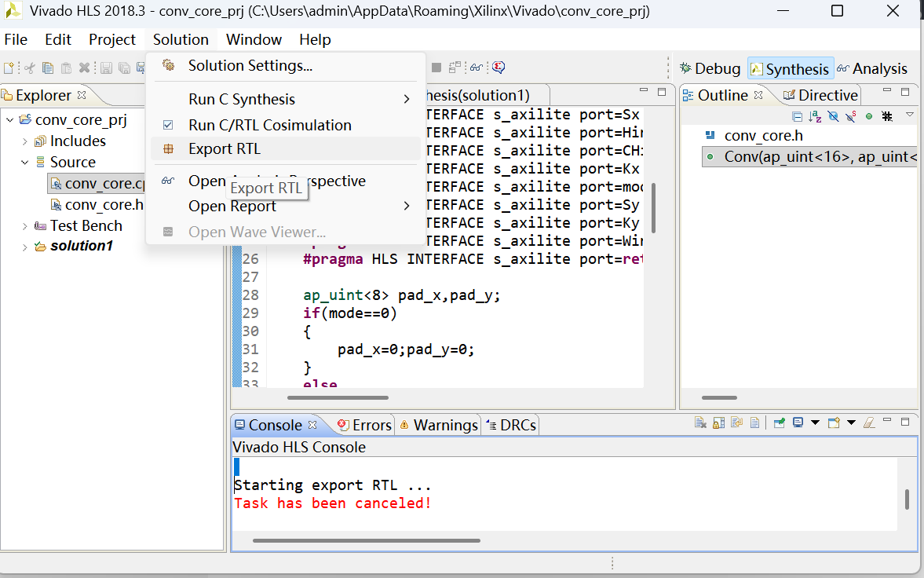Choose Export RTL from Solution menu
The image size is (924, 578).
click(x=286, y=148)
